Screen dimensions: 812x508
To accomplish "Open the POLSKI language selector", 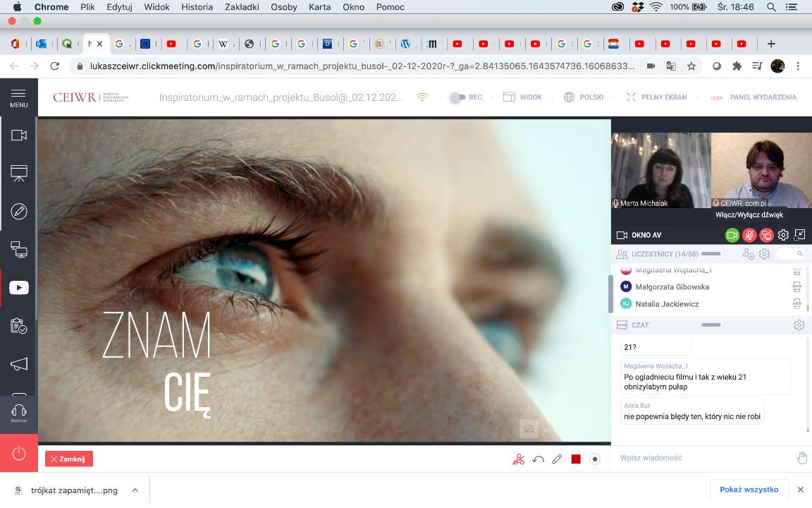I will (x=583, y=97).
